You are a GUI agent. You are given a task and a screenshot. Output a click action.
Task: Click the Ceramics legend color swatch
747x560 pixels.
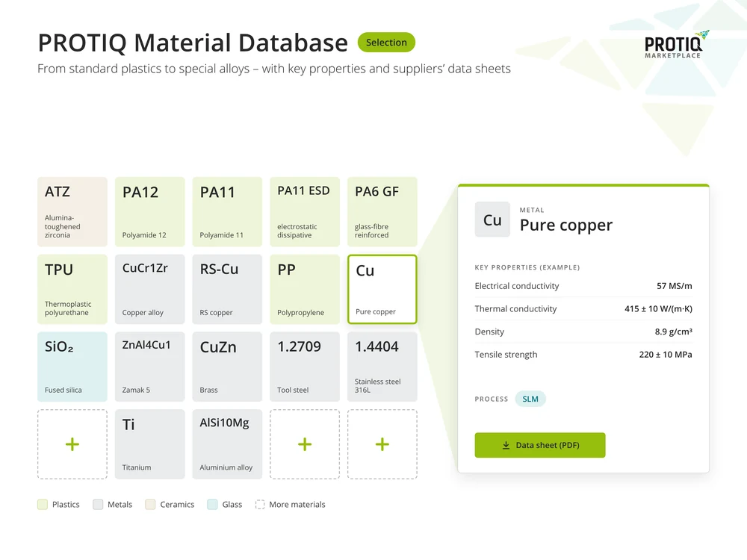point(150,505)
